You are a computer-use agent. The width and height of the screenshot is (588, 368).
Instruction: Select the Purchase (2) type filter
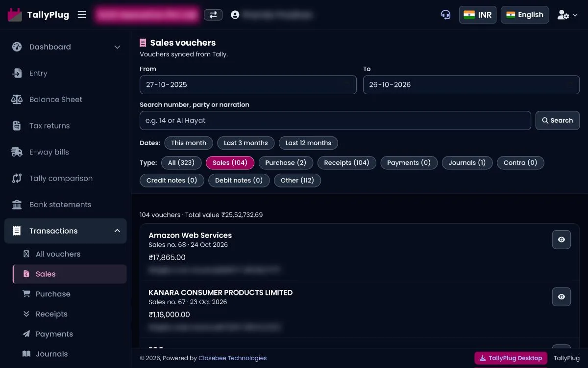tap(286, 163)
